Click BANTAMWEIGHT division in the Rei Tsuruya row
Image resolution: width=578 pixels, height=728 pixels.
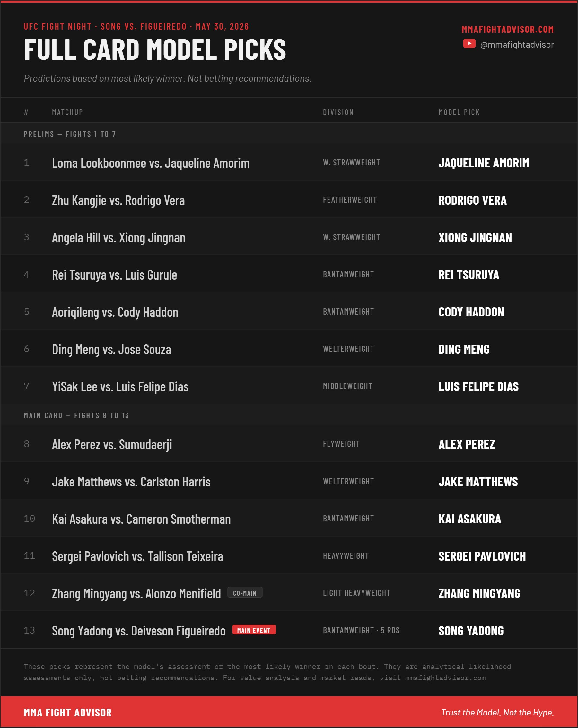348,274
